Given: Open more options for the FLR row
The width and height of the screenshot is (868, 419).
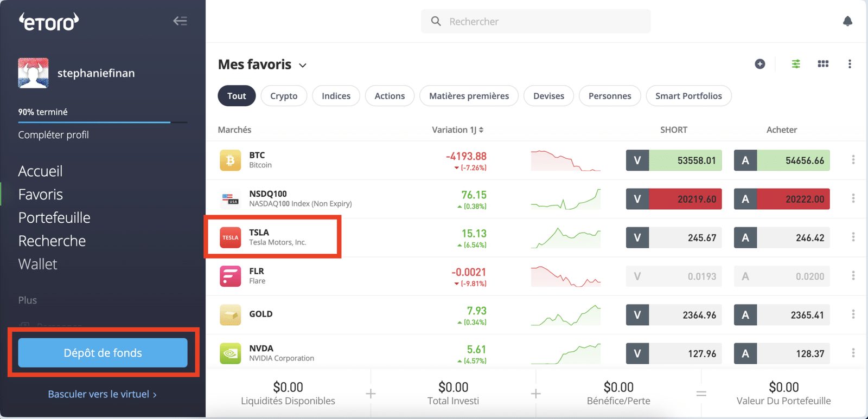Looking at the screenshot, I should pyautogui.click(x=853, y=276).
